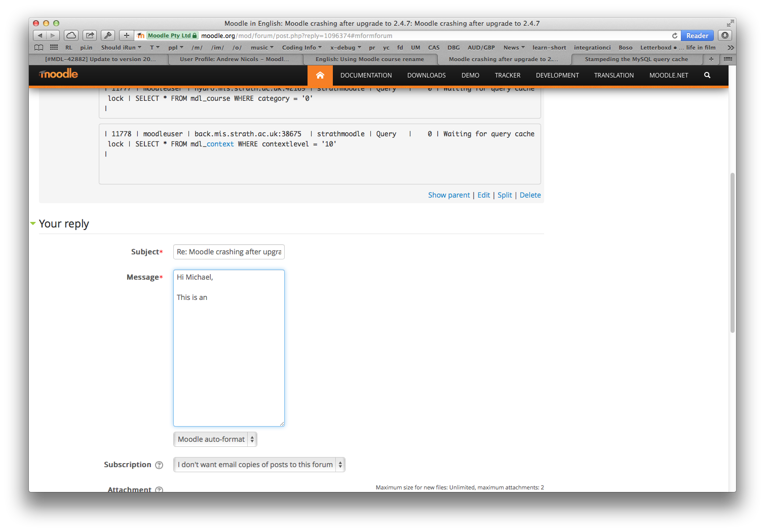Open the Moodle auto-format dropdown
This screenshot has width=765, height=532.
coord(215,439)
